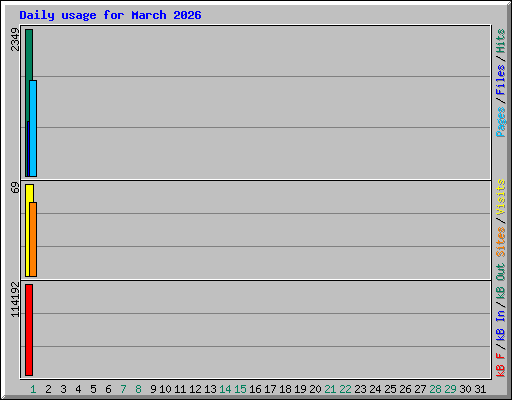The image size is (512, 400).
Task: Click the day 10 axis label
Action: (165, 389)
